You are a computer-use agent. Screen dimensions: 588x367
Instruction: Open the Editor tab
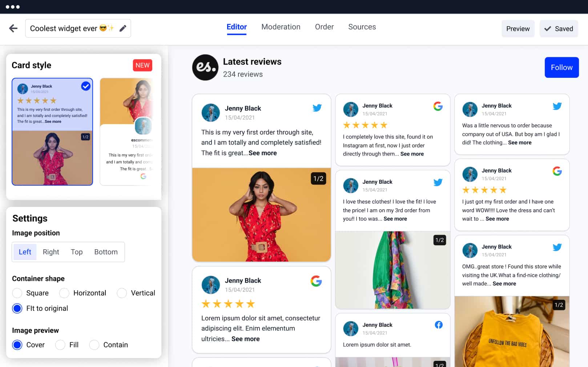coord(237,27)
